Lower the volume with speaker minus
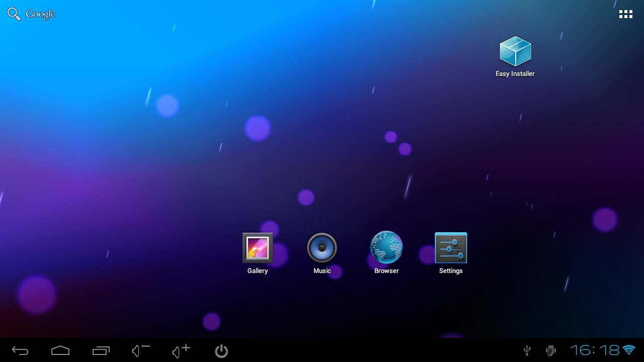This screenshot has width=644, height=362. pyautogui.click(x=141, y=350)
